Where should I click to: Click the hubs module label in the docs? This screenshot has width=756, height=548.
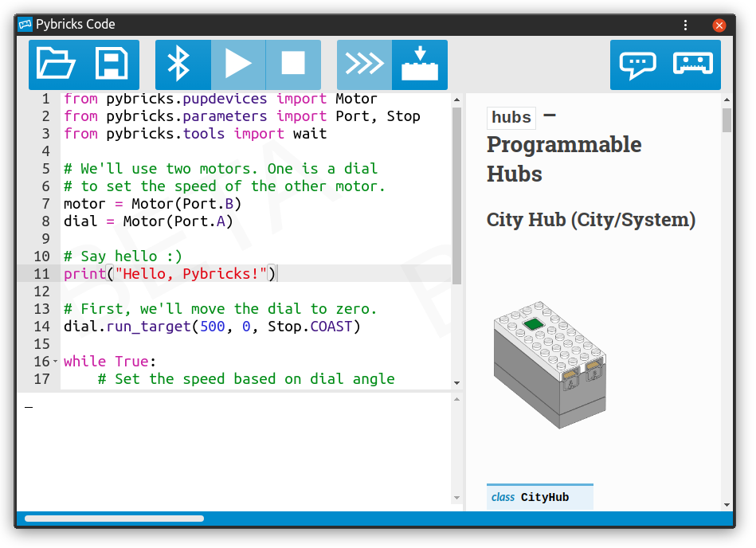[511, 118]
